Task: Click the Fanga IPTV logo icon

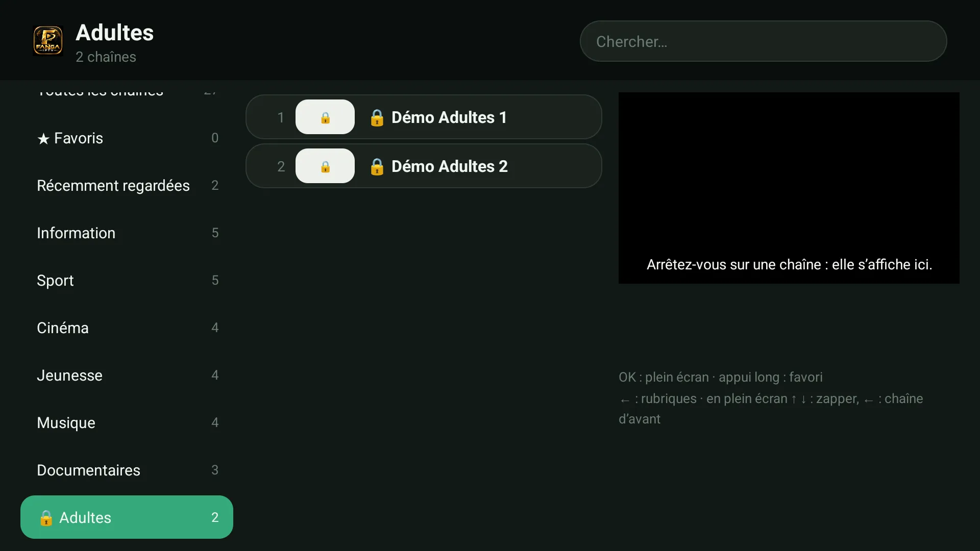Action: tap(48, 41)
